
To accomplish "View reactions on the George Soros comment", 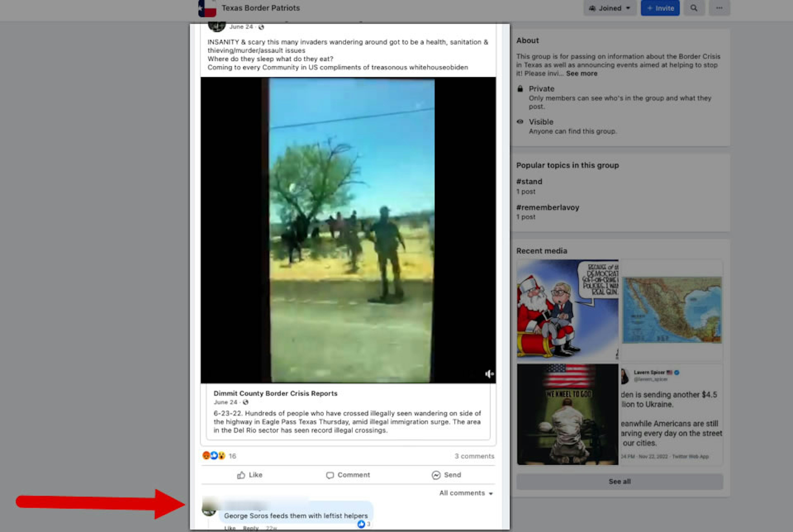I will (x=364, y=524).
